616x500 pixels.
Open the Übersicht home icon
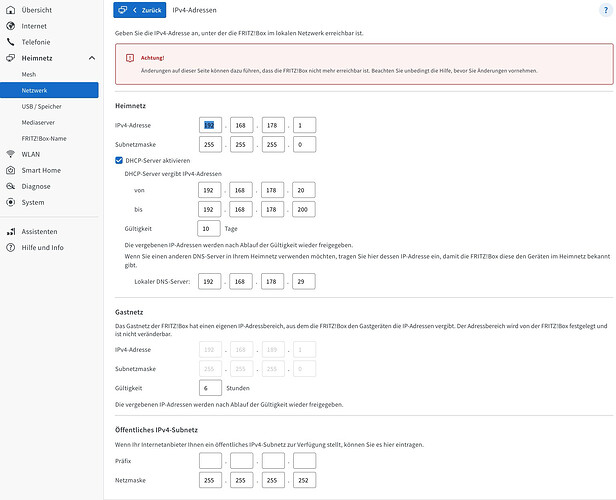point(11,10)
